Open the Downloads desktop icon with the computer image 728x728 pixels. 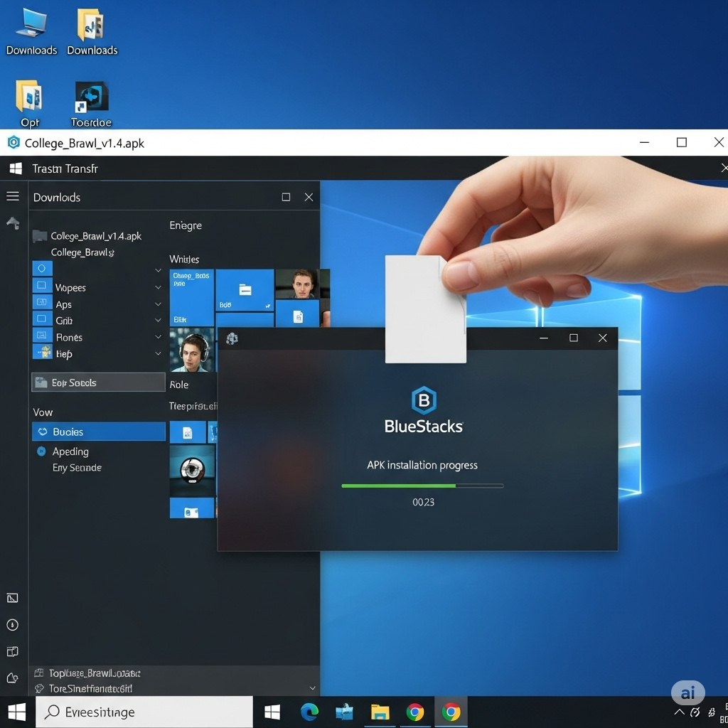[x=31, y=31]
